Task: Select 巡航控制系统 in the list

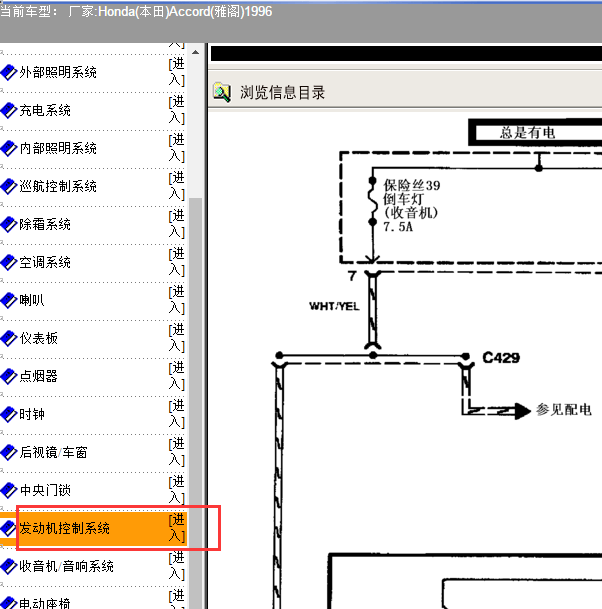Action: pyautogui.click(x=58, y=186)
